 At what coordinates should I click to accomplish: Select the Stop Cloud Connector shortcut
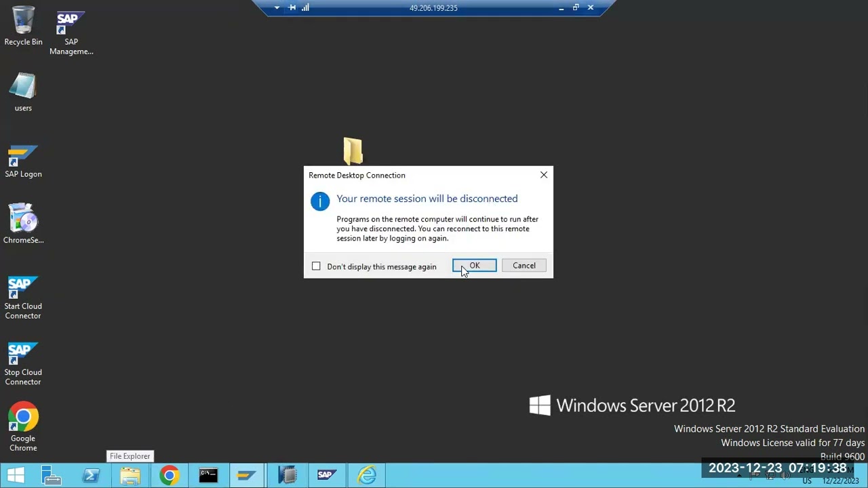coord(23,364)
